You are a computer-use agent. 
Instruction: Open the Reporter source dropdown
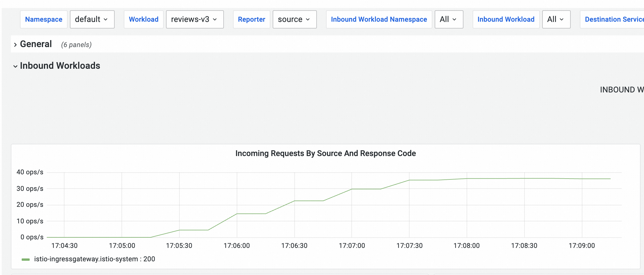[x=295, y=19]
